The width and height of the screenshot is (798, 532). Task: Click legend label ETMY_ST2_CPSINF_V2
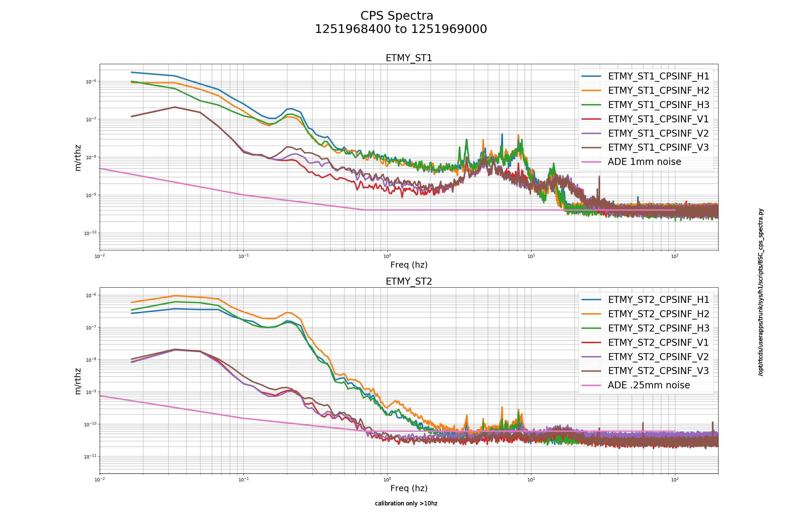click(x=658, y=356)
